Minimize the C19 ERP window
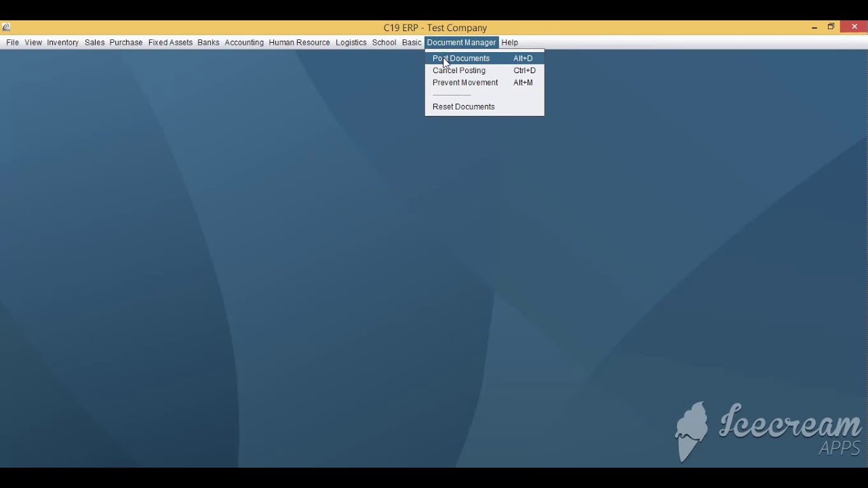 pos(814,27)
